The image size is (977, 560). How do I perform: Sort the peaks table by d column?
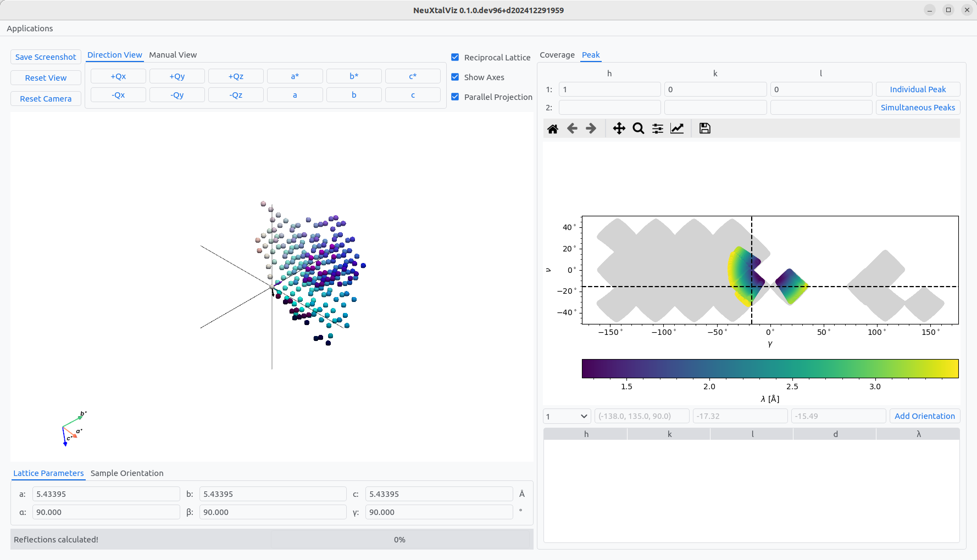[x=835, y=433]
